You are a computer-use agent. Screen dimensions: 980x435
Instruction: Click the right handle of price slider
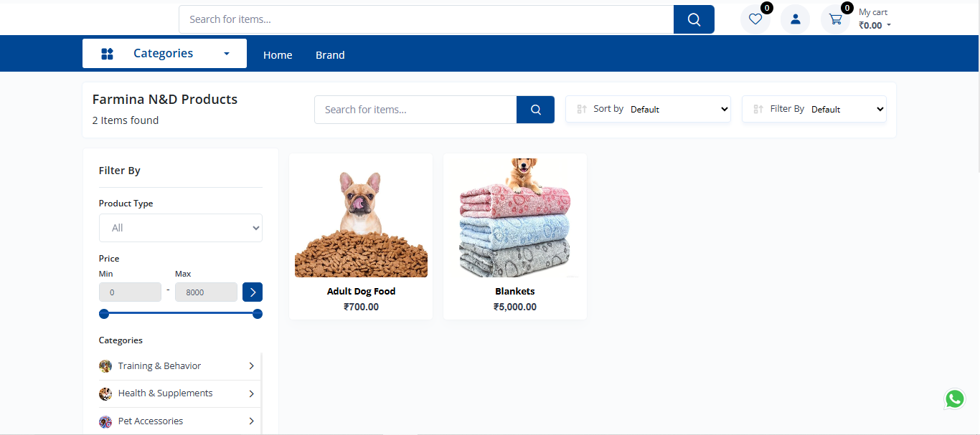(258, 314)
